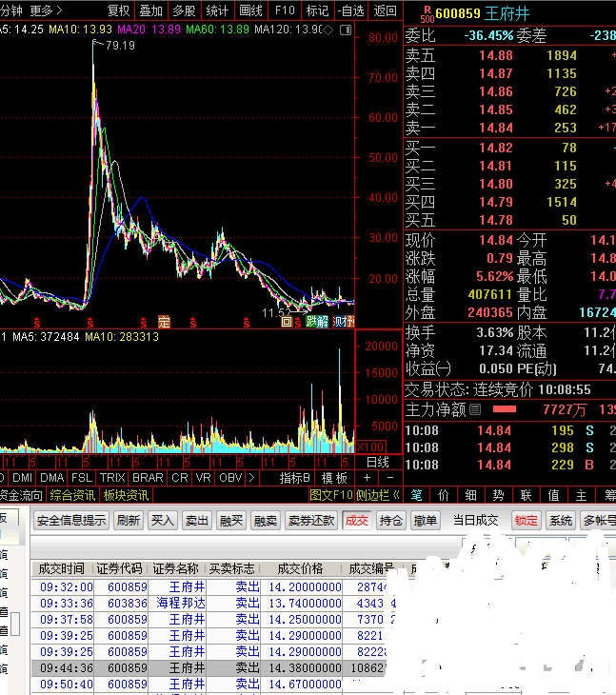Viewport: 616px width, 695px height.
Task: Click the 卖出 sell button in the trade toolbar
Action: pos(196,521)
